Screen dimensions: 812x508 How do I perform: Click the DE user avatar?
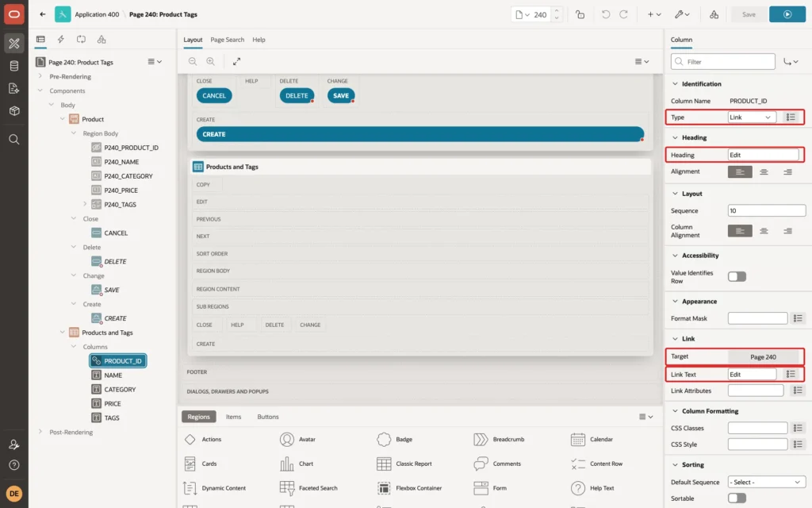[x=14, y=494]
